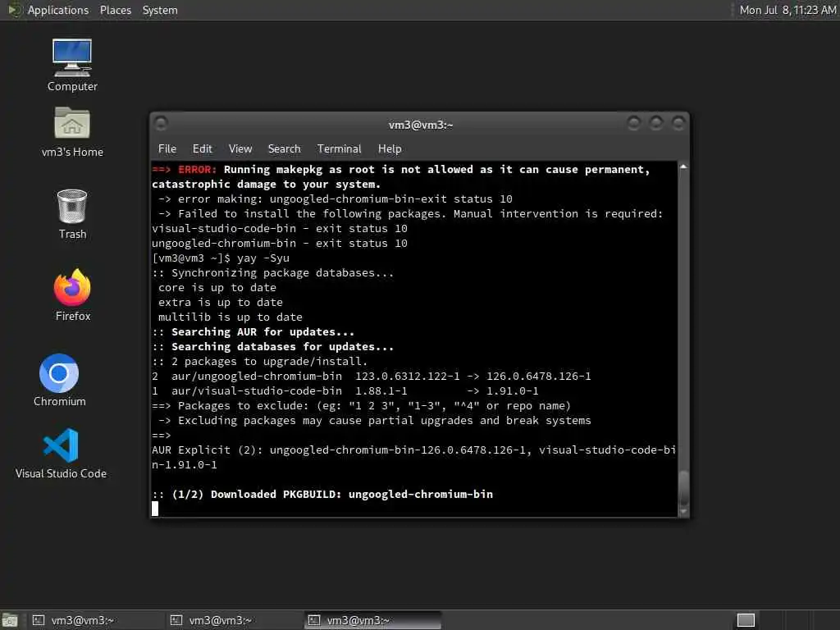Select the Trash icon on desktop
The image size is (840, 630).
[72, 214]
